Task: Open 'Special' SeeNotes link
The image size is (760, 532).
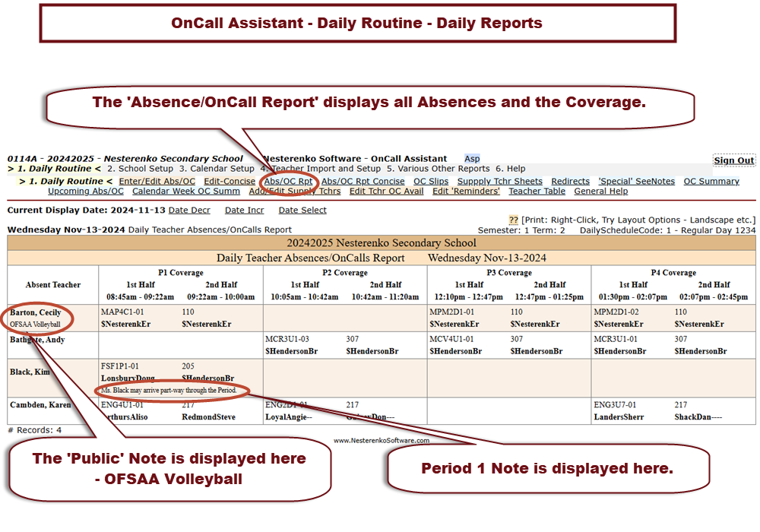Action: (x=636, y=182)
